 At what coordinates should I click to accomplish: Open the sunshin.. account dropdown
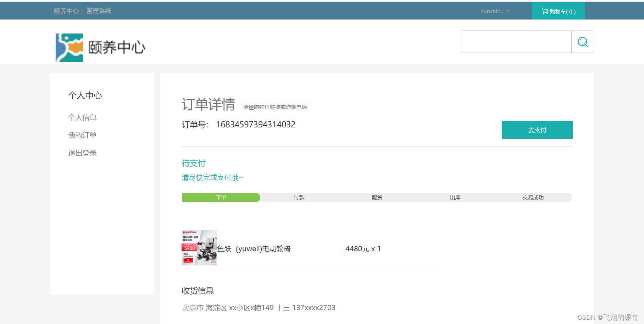coord(492,11)
